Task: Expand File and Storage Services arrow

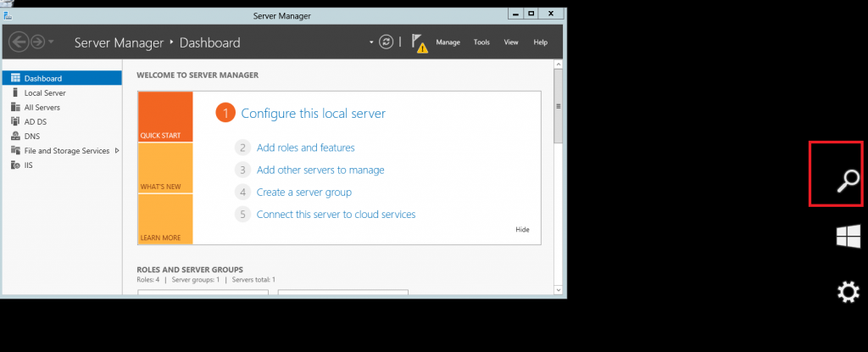Action: (x=116, y=150)
